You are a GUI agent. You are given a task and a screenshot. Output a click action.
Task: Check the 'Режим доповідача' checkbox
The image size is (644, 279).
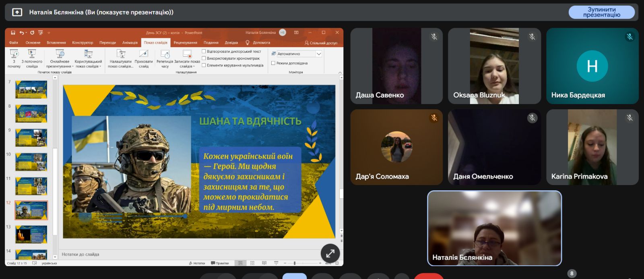(273, 63)
